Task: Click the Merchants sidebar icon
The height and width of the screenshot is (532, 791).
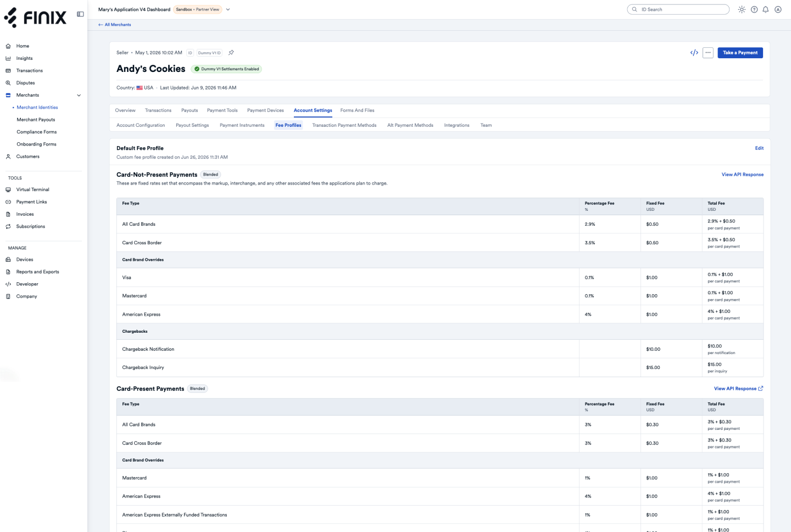Action: click(8, 96)
